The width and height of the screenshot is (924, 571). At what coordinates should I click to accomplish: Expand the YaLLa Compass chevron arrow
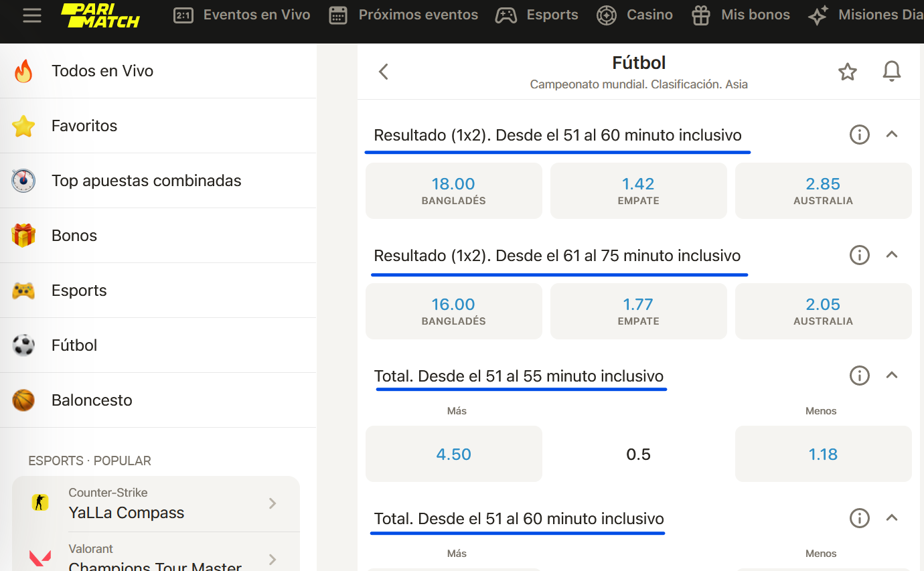coord(273,503)
